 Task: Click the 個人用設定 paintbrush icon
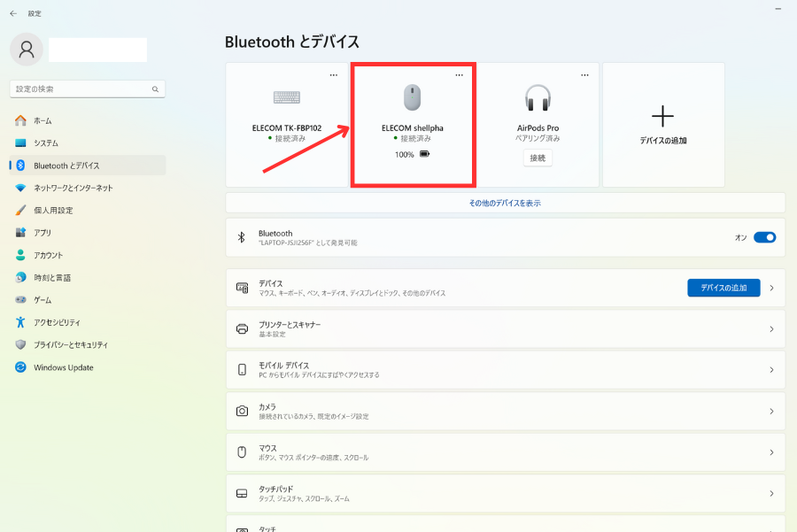(x=20, y=210)
